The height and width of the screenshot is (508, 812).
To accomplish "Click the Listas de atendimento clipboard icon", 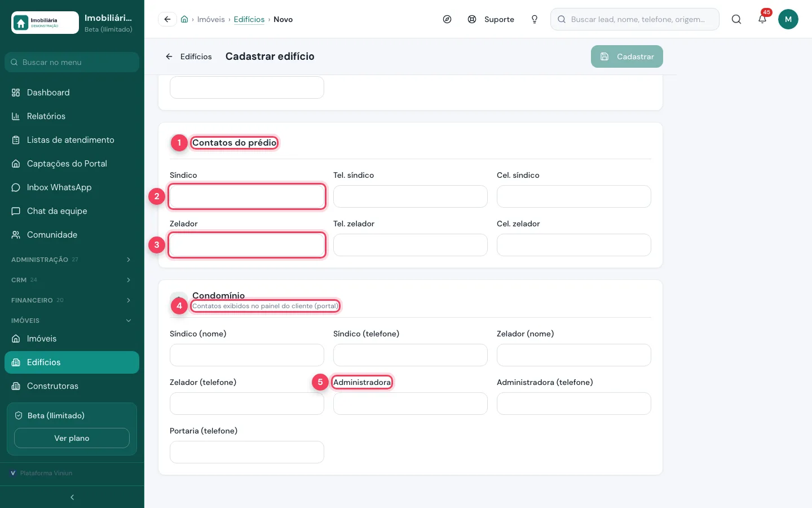I will [16, 140].
